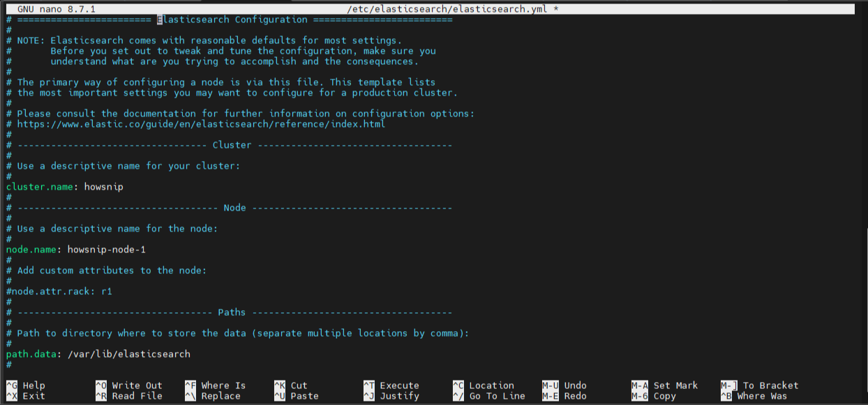Viewport: 868px width, 405px height.
Task: Click 'Add custom attributes to the node' comment
Action: 107,270
